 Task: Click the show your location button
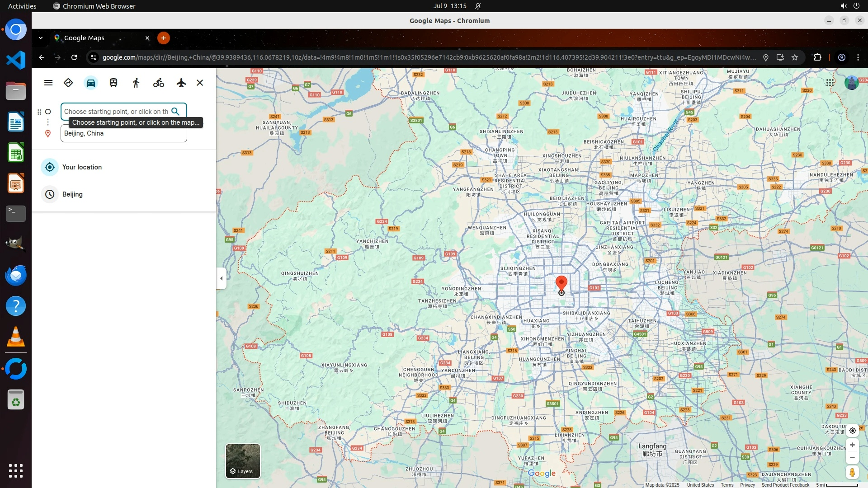coord(852,431)
